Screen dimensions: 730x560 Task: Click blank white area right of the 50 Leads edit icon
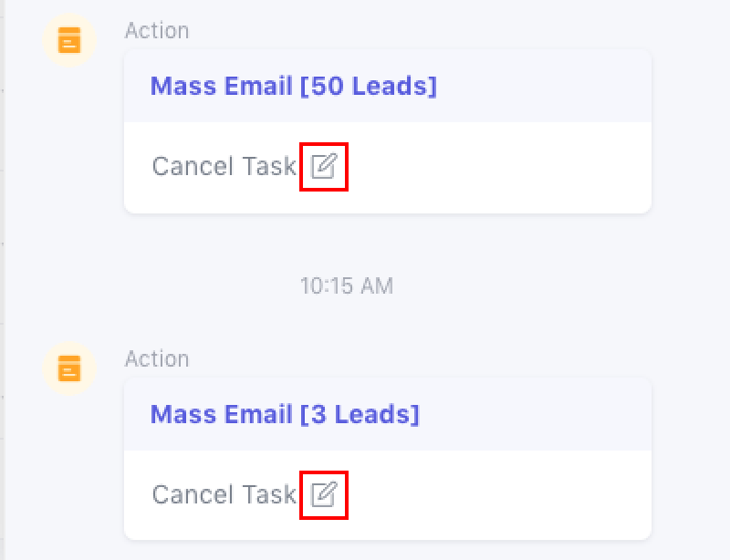click(x=502, y=167)
